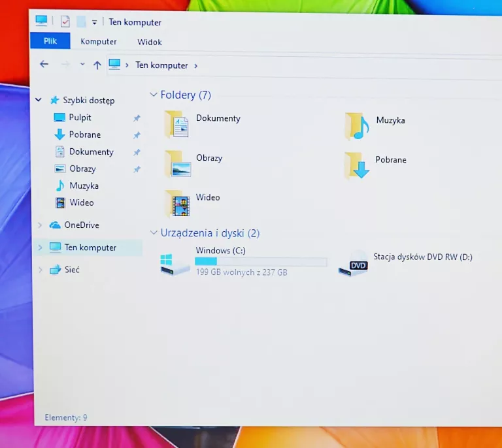This screenshot has height=448, width=502.
Task: Expand the OneDrive tree node
Action: tap(40, 225)
